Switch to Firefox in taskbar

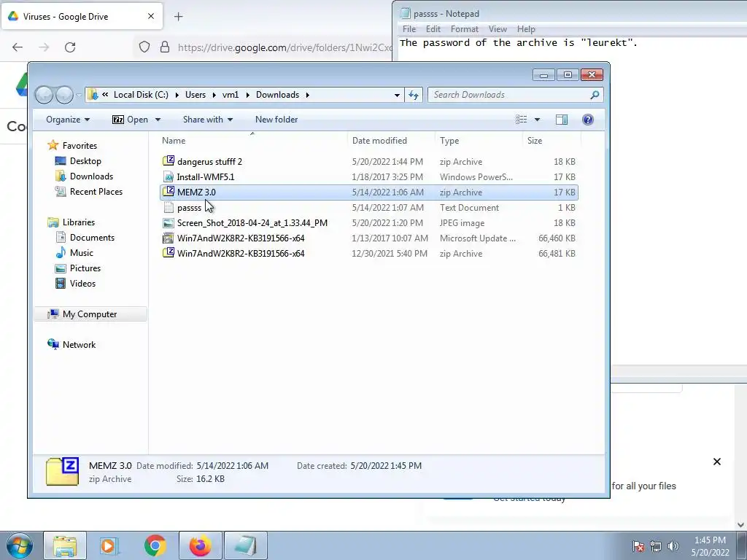201,545
